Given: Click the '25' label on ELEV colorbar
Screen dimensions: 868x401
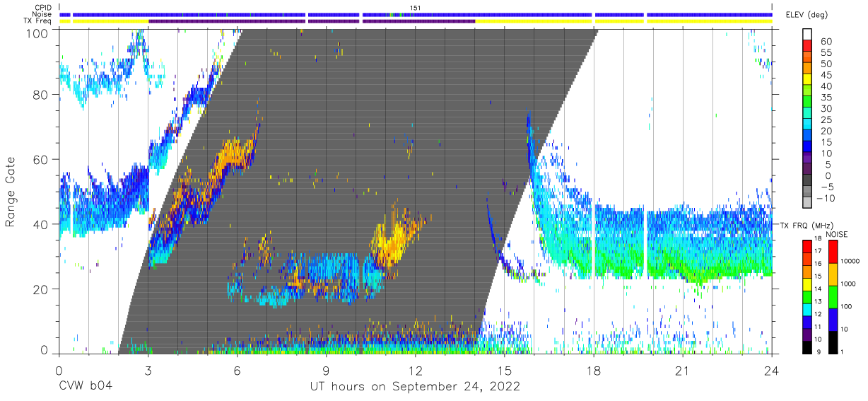Looking at the screenshot, I should pyautogui.click(x=826, y=120).
